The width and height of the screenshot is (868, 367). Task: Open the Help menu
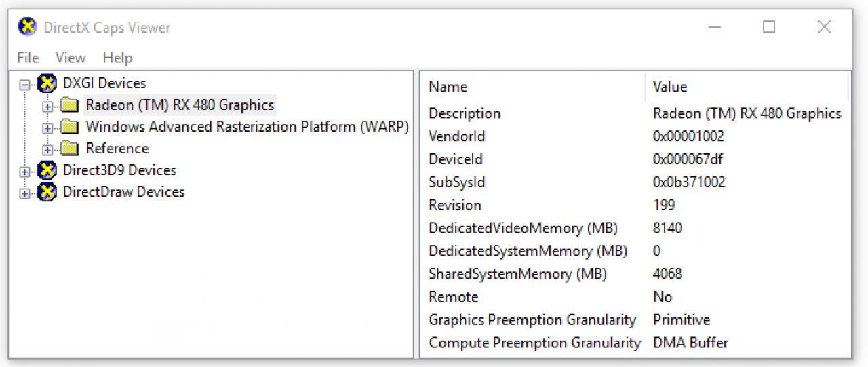pyautogui.click(x=117, y=58)
